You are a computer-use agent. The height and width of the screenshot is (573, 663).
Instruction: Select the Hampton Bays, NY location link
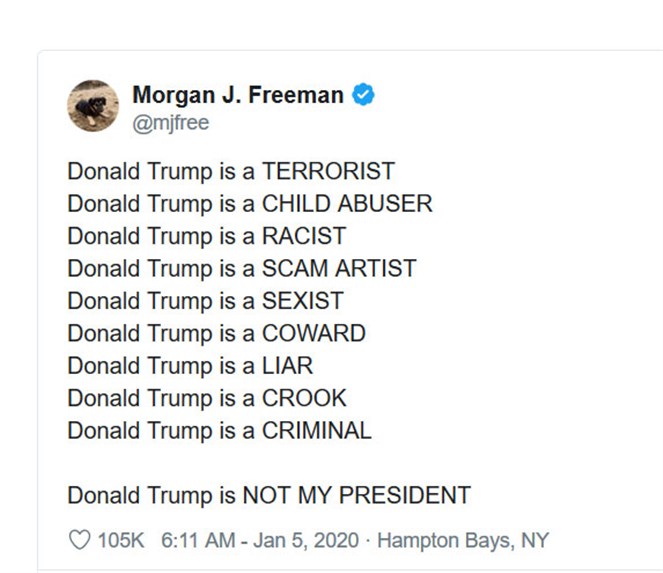click(462, 540)
